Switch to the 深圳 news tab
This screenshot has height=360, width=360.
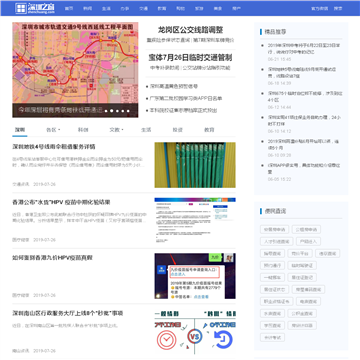(x=20, y=130)
